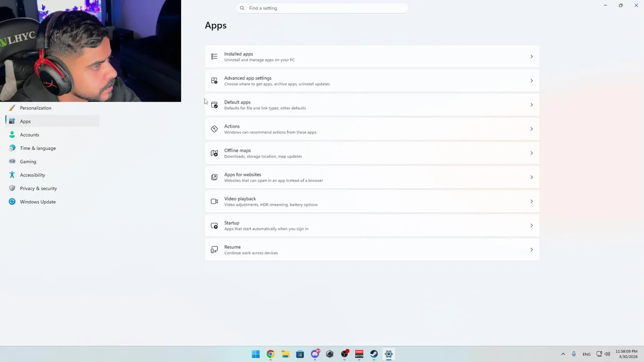Open the Offline maps page
The height and width of the screenshot is (362, 644).
click(x=372, y=153)
